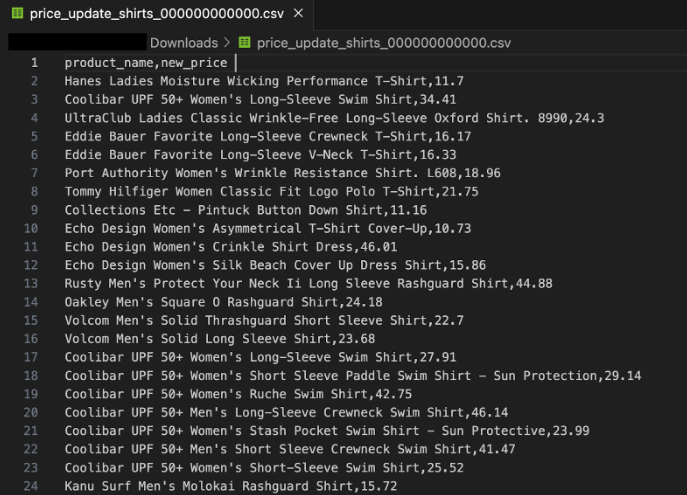Open the Downloads breadcrumb folder
Screen dimensions: 687x495
point(184,43)
